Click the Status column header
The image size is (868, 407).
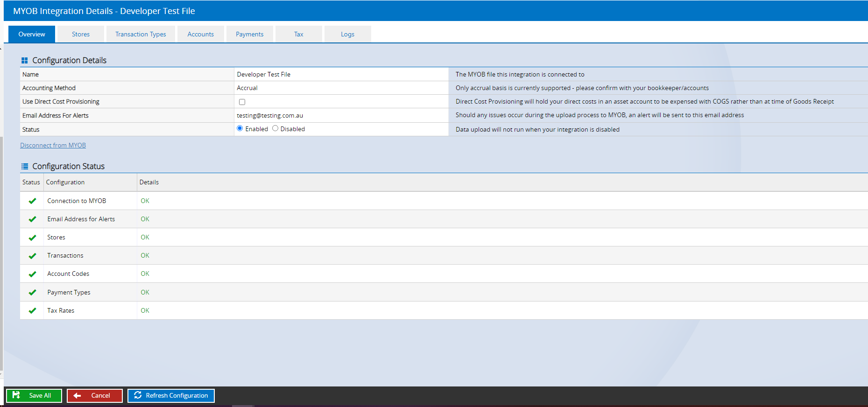pos(31,182)
